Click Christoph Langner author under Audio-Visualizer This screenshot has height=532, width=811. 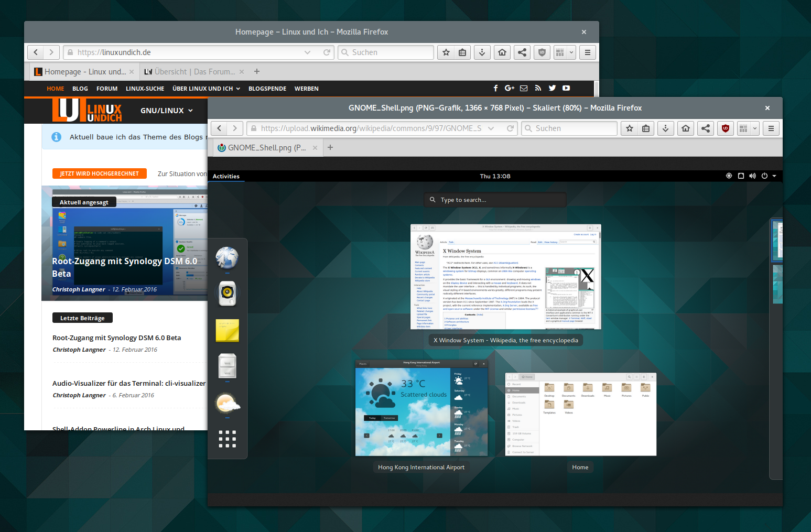tap(79, 395)
